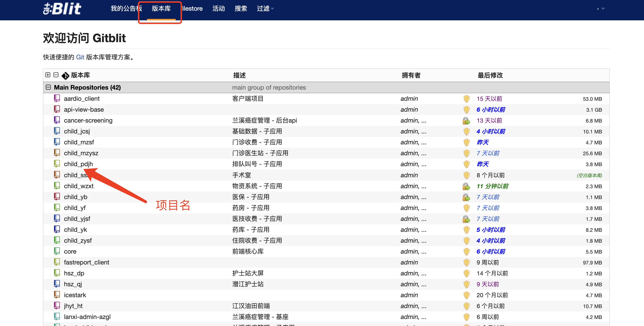Open the 我的公告板 menu item
Viewport: 644px width, 326px height.
tap(126, 8)
